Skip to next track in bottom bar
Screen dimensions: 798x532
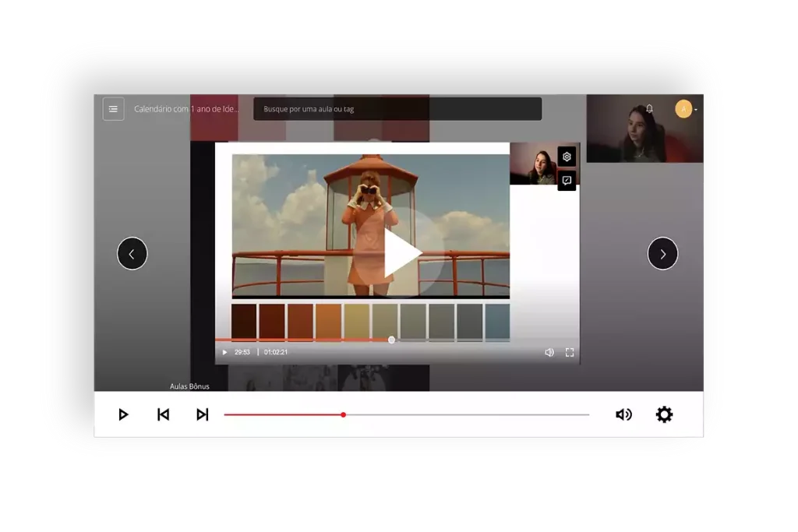pyautogui.click(x=202, y=414)
